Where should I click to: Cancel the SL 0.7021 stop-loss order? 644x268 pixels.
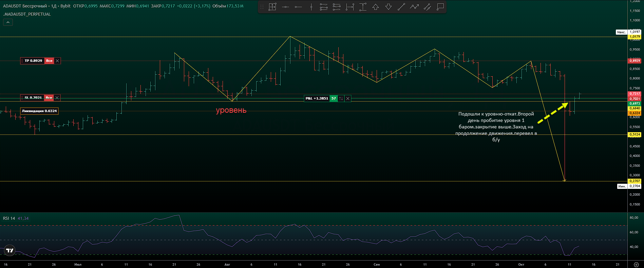point(57,98)
